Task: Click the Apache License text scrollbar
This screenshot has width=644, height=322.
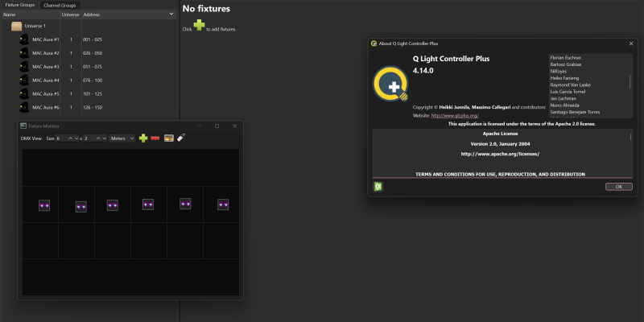Action: pyautogui.click(x=630, y=137)
